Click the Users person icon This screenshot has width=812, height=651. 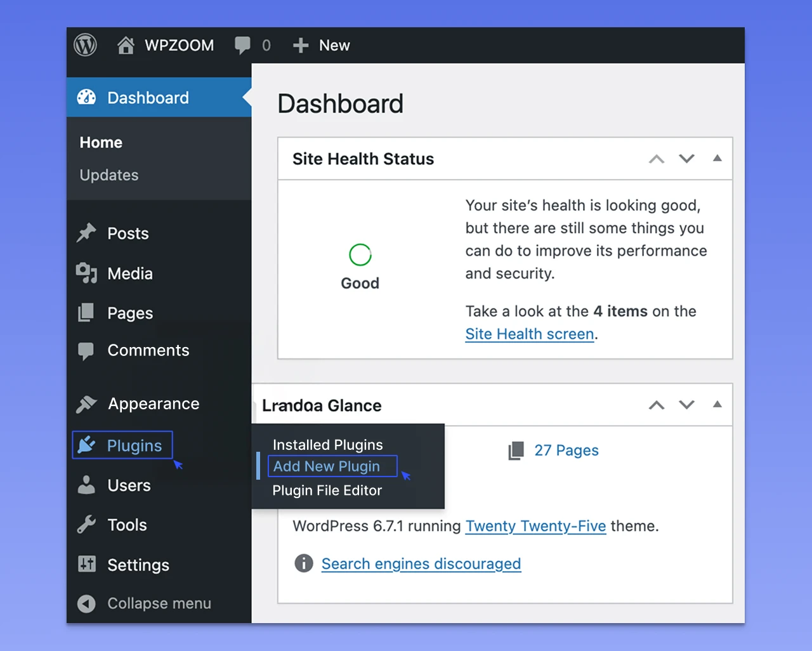[86, 485]
